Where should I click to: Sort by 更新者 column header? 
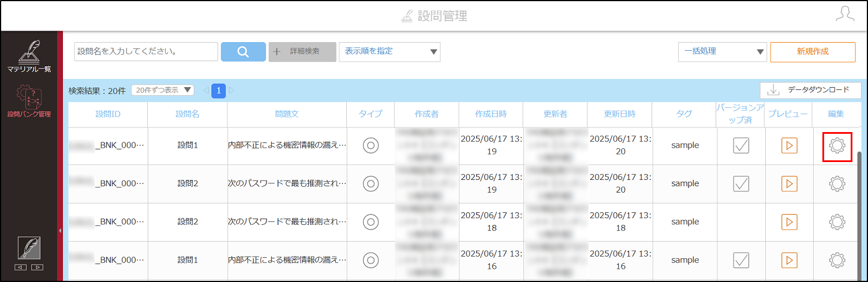[555, 114]
